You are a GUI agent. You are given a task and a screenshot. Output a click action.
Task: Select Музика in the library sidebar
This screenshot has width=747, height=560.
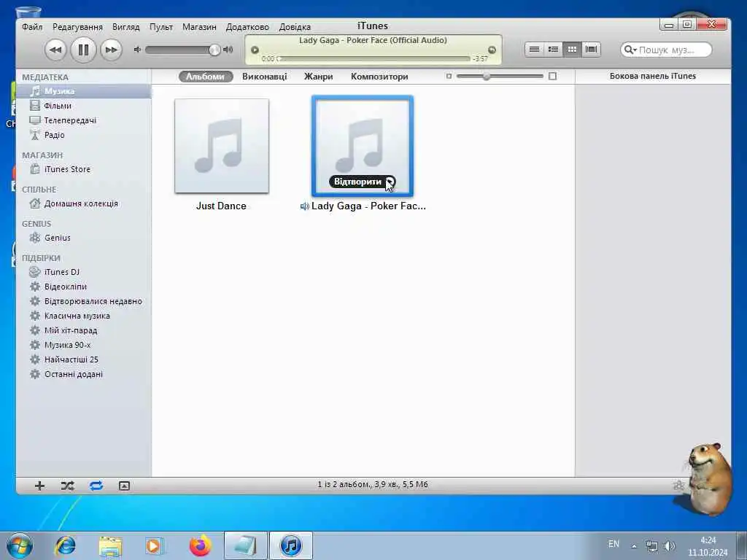pos(84,91)
